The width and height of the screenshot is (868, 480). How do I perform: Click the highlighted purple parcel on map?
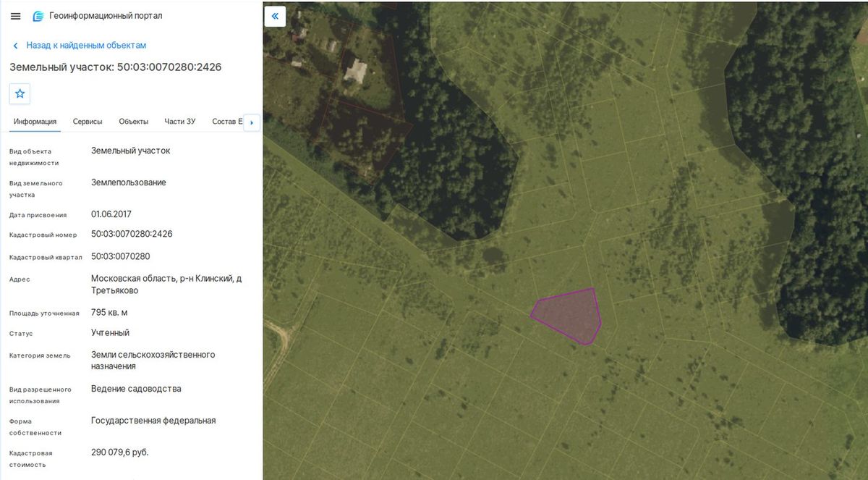tap(568, 316)
